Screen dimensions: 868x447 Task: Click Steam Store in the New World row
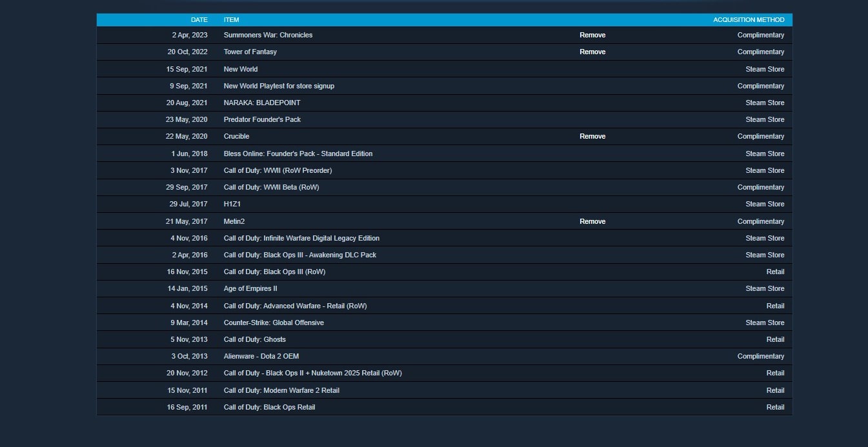point(765,69)
